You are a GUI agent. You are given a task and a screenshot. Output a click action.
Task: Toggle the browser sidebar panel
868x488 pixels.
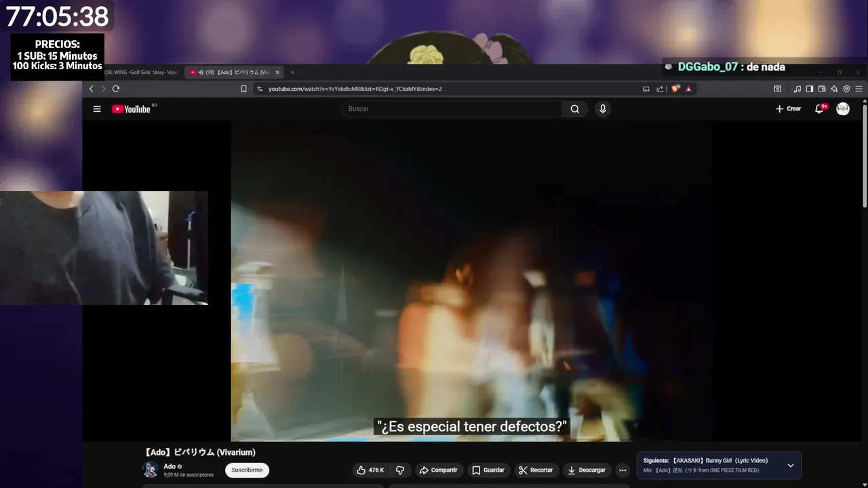point(810,89)
